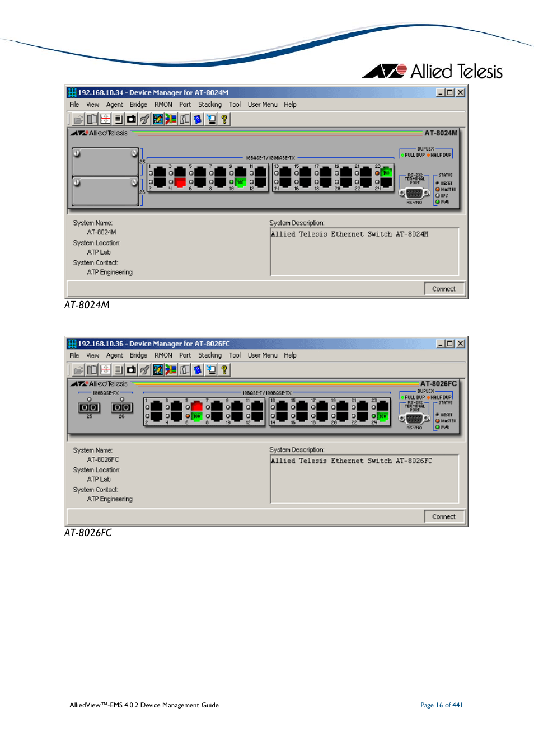The height and width of the screenshot is (756, 534).
Task: Select green port 23 on the AT-8024M switch
Action: pos(386,173)
